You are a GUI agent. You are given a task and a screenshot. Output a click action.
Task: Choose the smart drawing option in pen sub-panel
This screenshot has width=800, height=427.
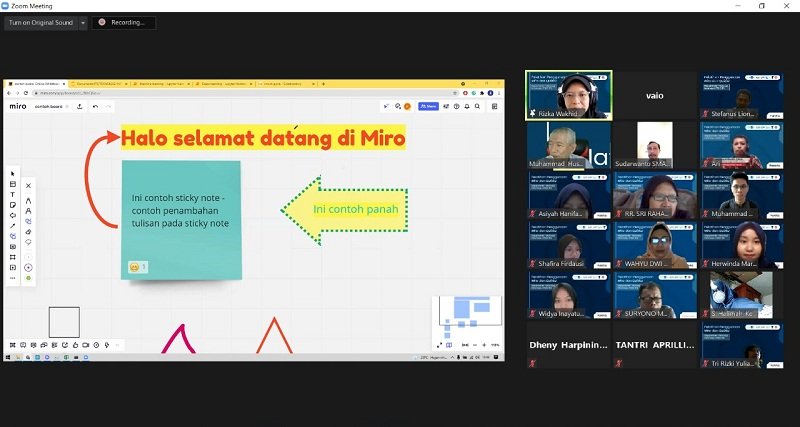point(28,221)
